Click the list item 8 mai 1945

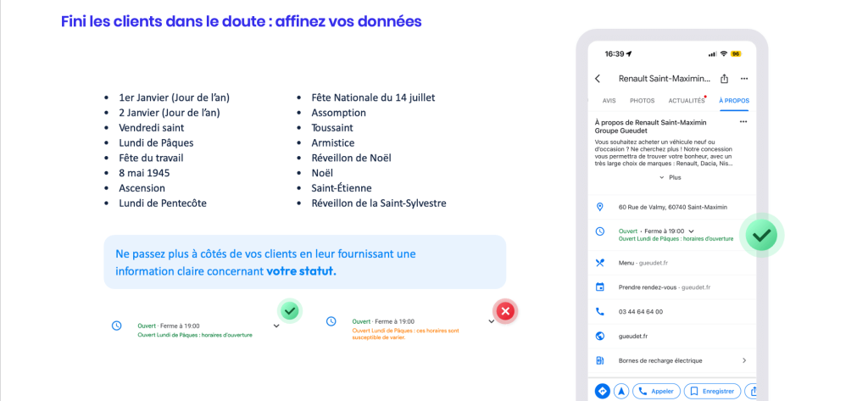[x=144, y=173]
